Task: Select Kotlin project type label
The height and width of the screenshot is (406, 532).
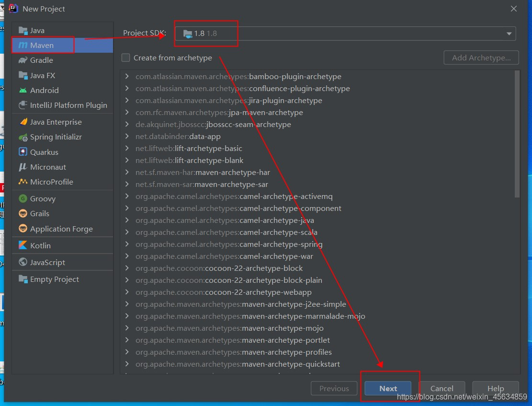Action: click(x=40, y=245)
